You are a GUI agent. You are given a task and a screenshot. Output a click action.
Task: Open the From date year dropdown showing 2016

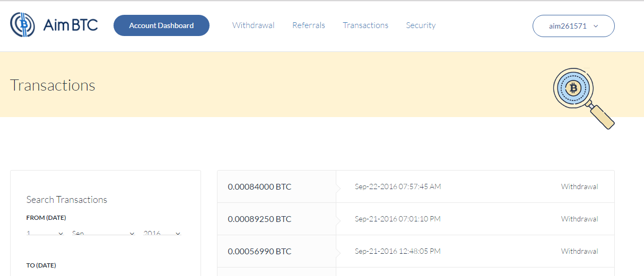point(162,233)
